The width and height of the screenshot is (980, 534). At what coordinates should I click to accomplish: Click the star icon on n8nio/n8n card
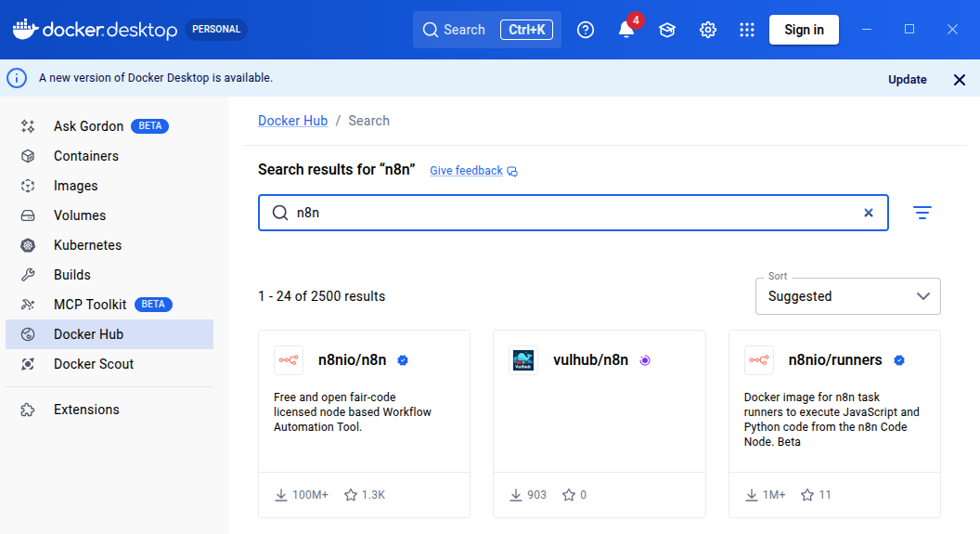coord(351,495)
